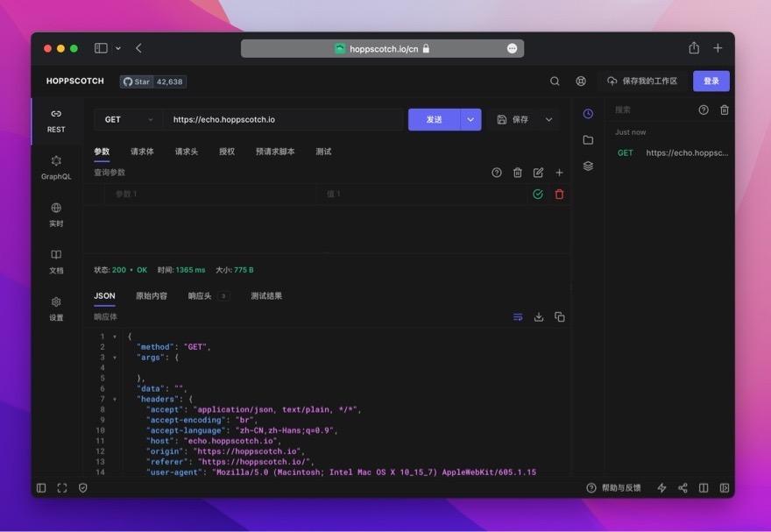Click the request URL input field
The height and width of the screenshot is (532, 771).
tap(283, 119)
